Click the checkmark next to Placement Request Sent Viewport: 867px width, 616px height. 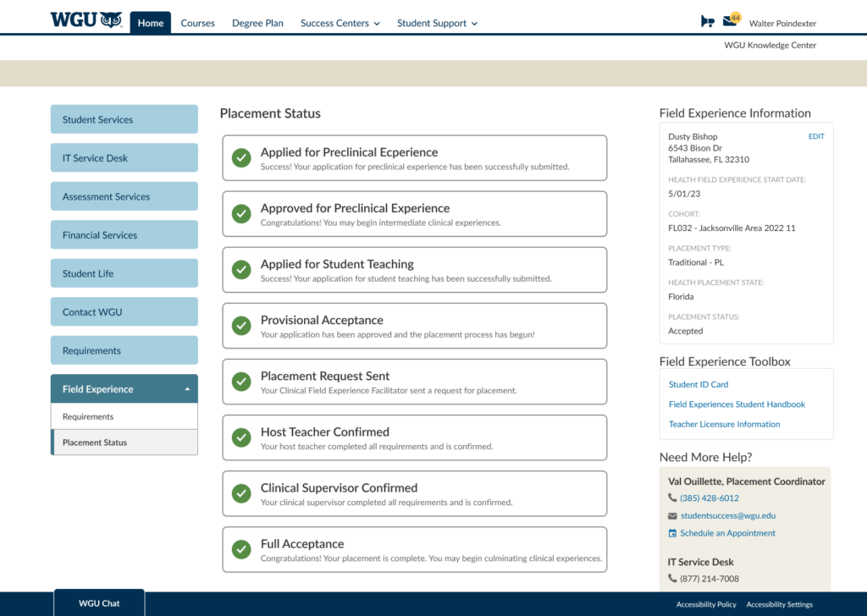(241, 382)
